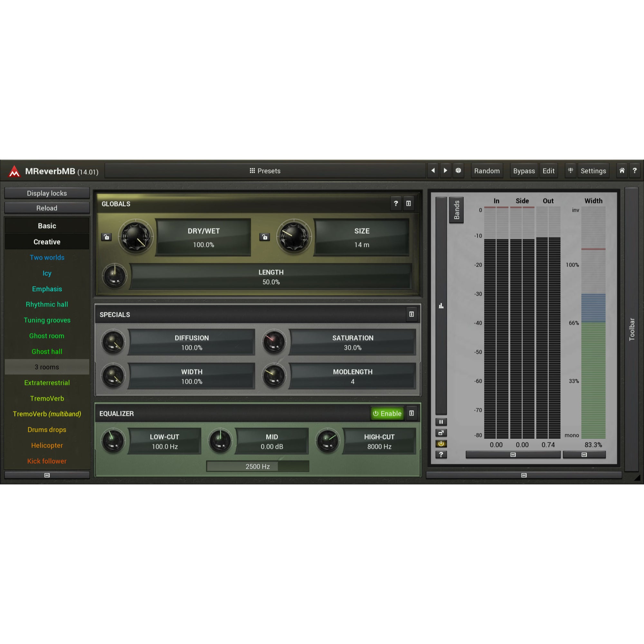Click the expander below the Width meter

pyautogui.click(x=584, y=455)
